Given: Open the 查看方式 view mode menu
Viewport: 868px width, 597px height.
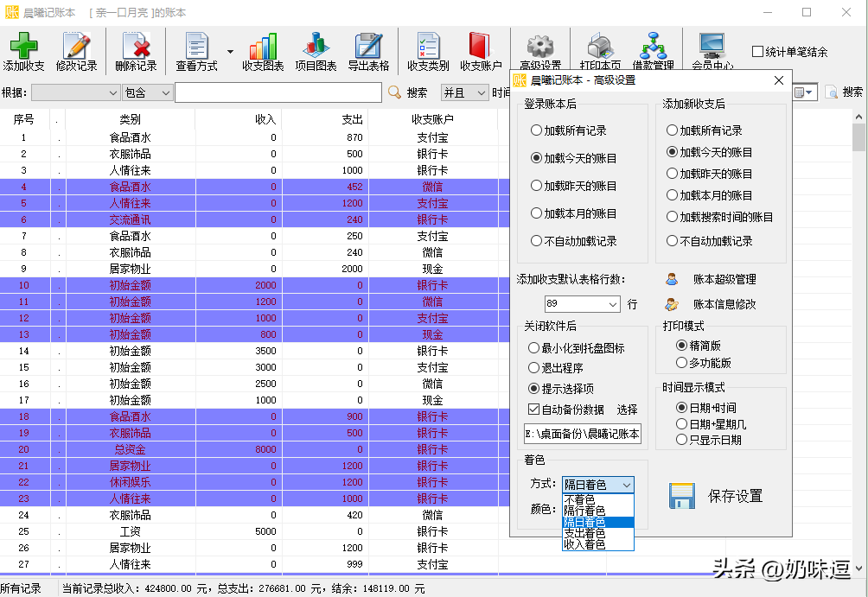Looking at the screenshot, I should click(x=199, y=49).
